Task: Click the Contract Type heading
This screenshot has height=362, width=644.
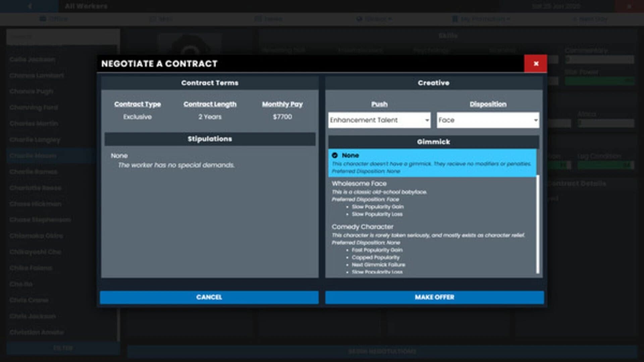Action: [137, 104]
